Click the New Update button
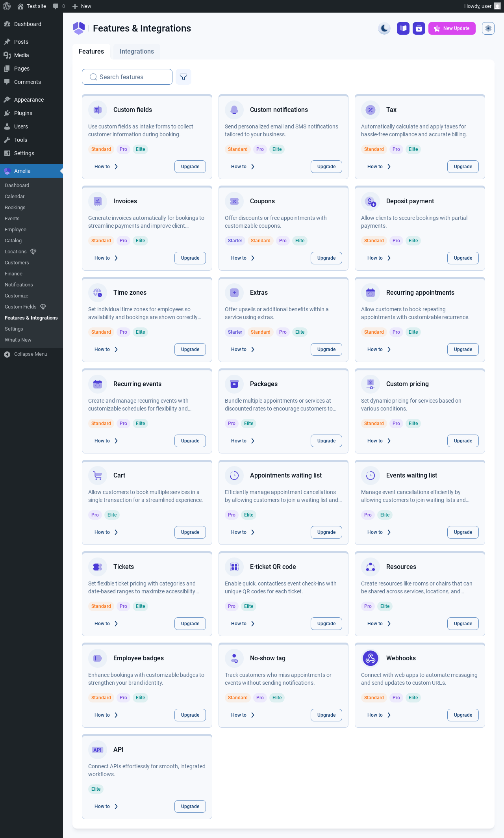 (x=452, y=28)
